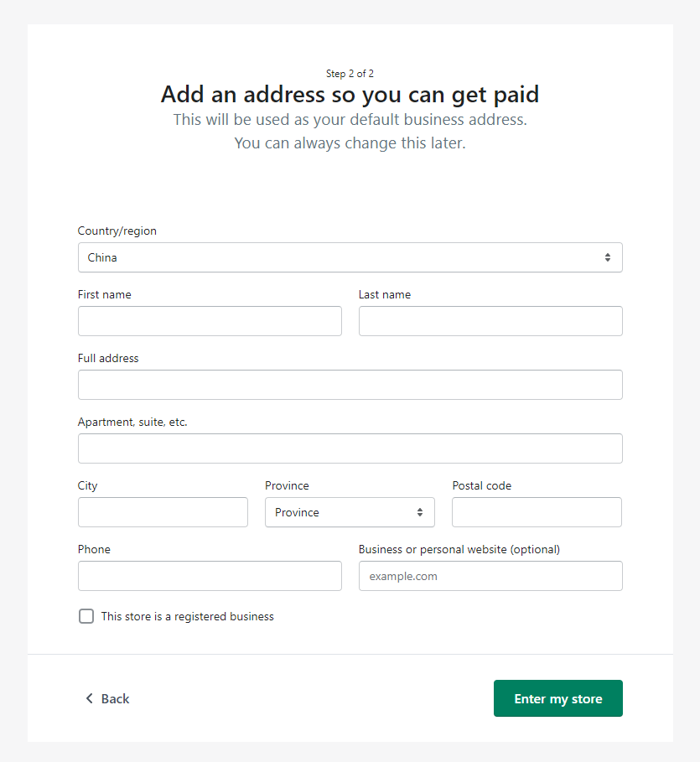
Task: Click the left chevron icon beside Back
Action: [x=89, y=698]
